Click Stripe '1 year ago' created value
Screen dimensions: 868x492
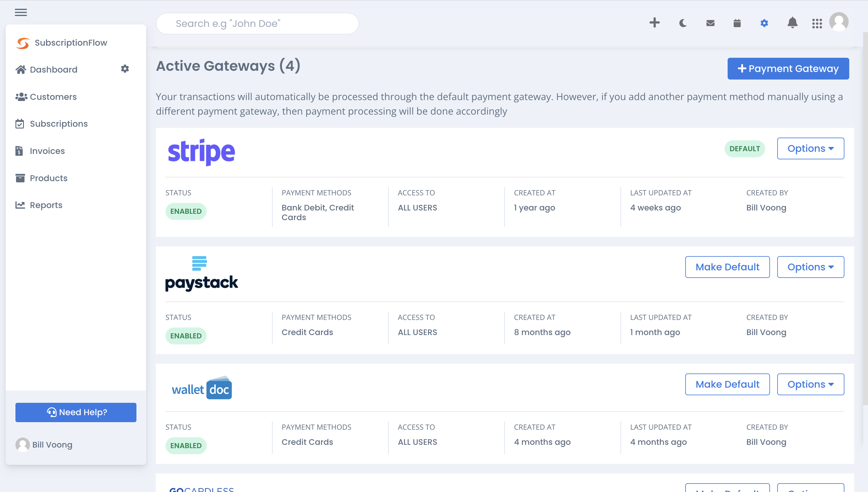tap(534, 207)
